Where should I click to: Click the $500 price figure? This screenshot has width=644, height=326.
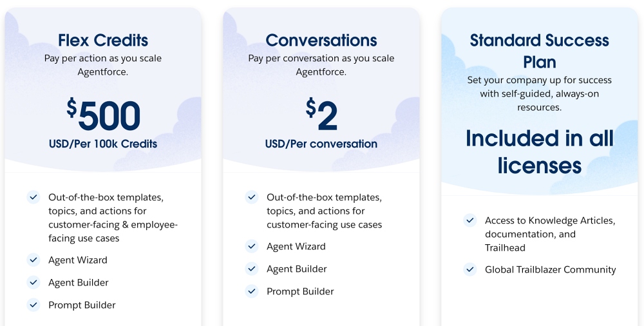pos(103,115)
